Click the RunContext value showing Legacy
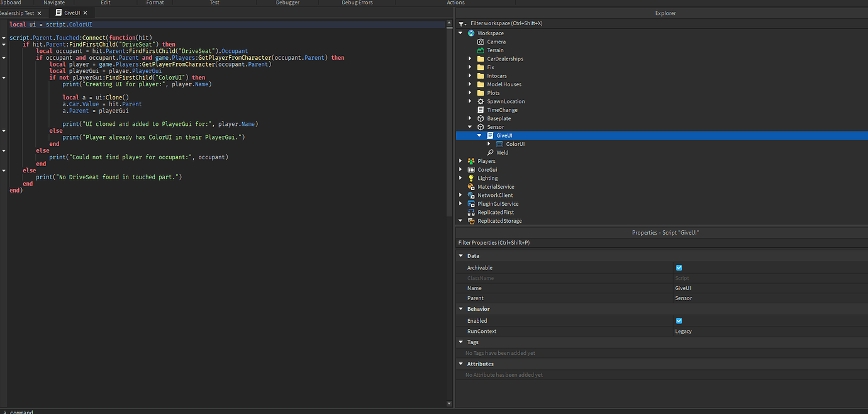The image size is (868, 414). coord(683,331)
